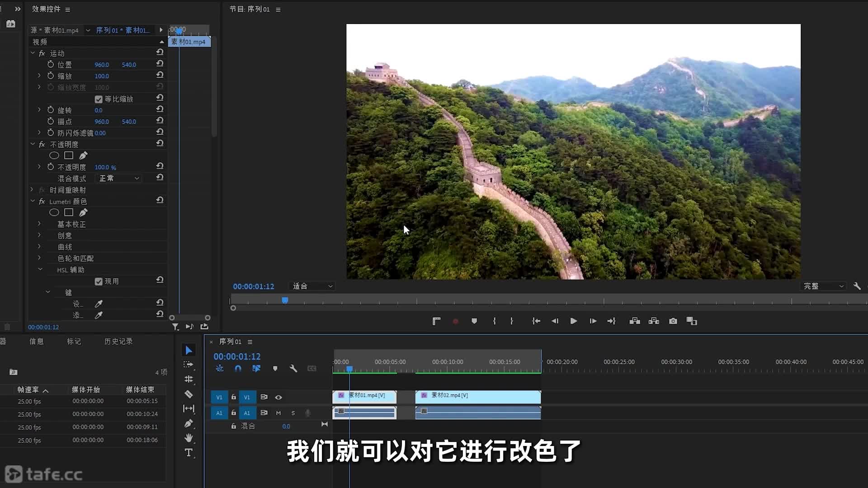
Task: Collapse the Motion effect
Action: pos(33,53)
